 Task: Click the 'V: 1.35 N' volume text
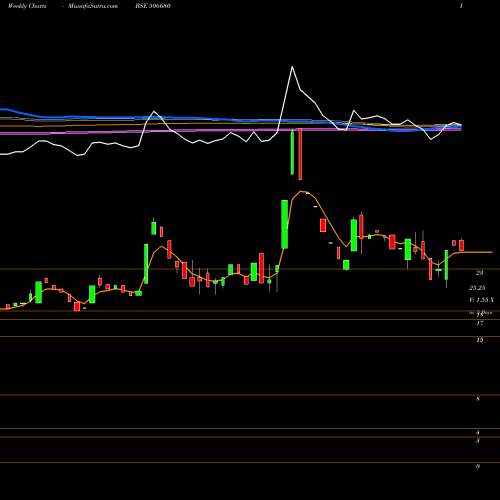pos(481,300)
